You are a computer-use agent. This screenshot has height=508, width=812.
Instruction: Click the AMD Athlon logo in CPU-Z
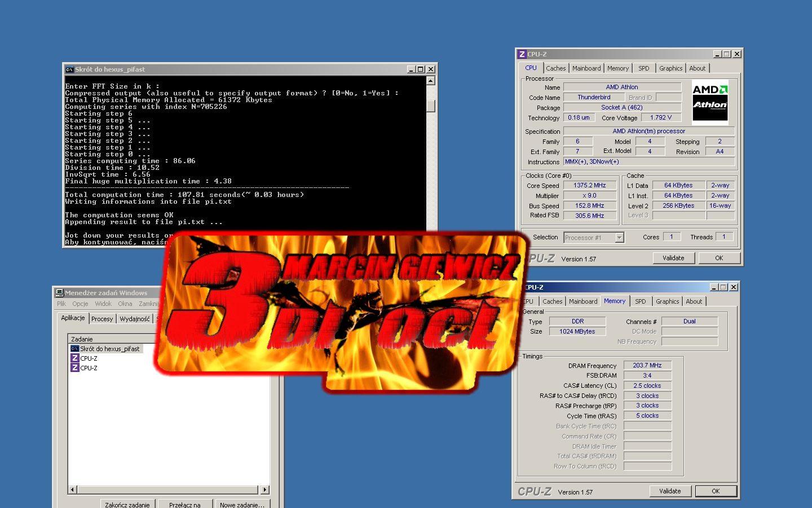(710, 102)
